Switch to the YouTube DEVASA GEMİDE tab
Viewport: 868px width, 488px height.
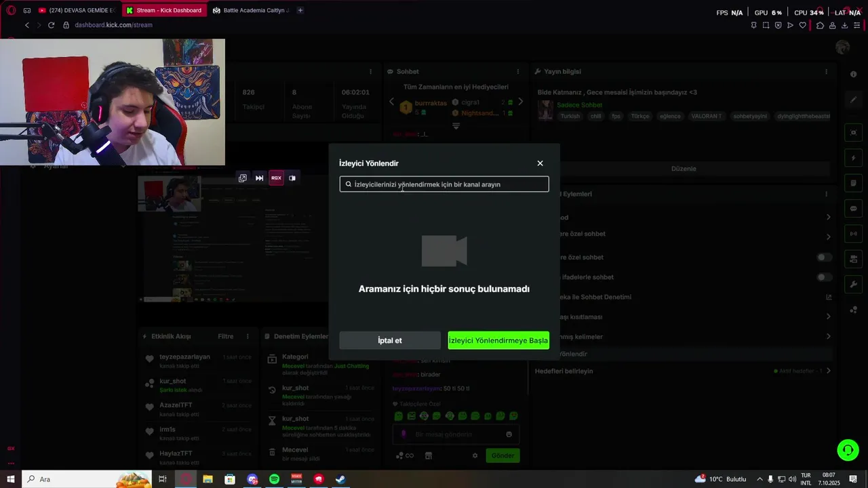click(76, 10)
